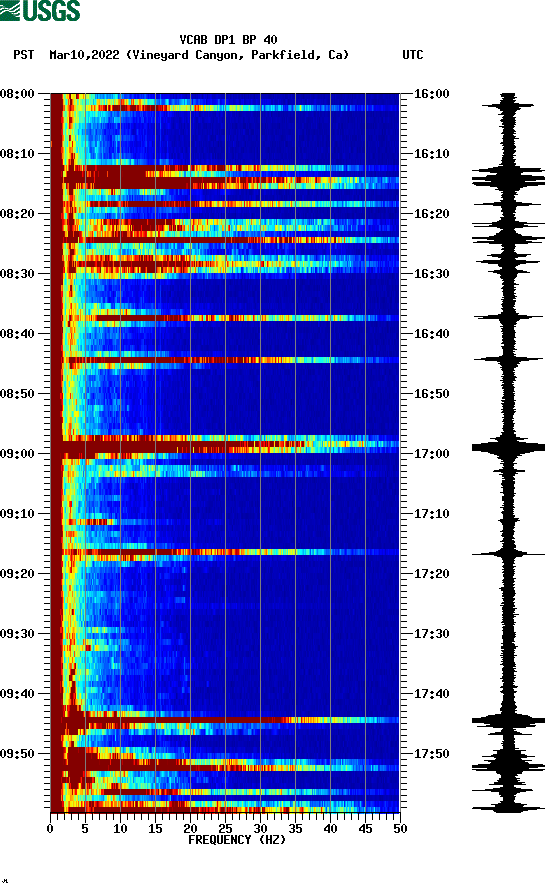Click the '35' frequency tick label

pyautogui.click(x=295, y=829)
